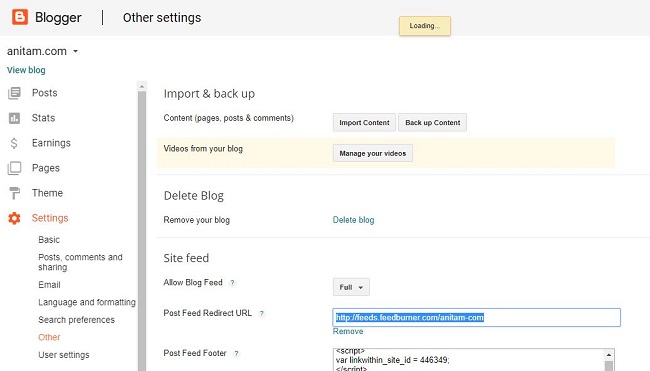The height and width of the screenshot is (371, 650).
Task: Click the Other settings page heading
Action: point(162,17)
